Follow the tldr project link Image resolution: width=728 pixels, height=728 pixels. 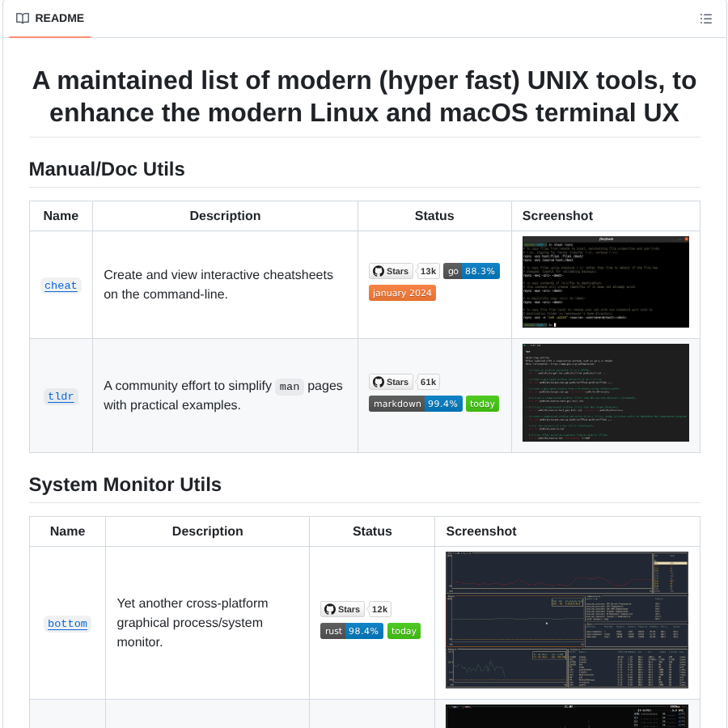click(60, 396)
